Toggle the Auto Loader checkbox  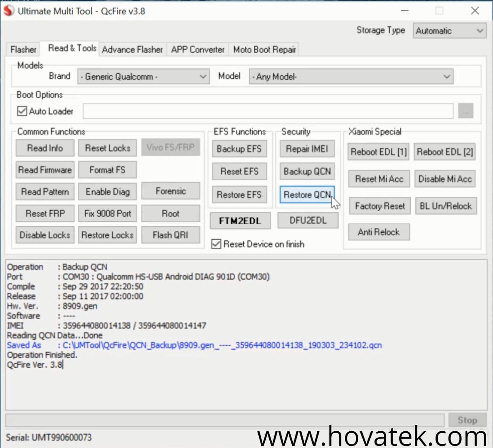click(22, 111)
